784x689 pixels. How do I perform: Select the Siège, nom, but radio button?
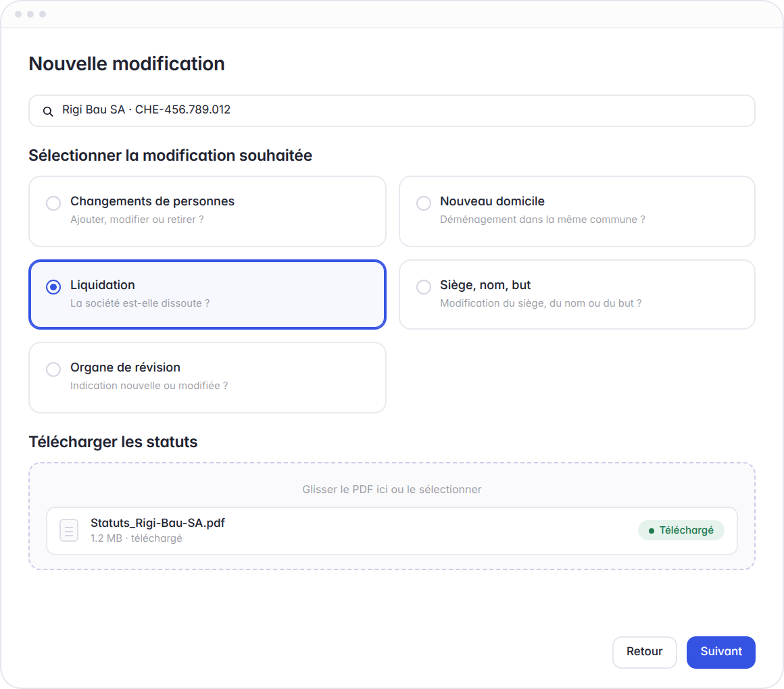coord(424,287)
